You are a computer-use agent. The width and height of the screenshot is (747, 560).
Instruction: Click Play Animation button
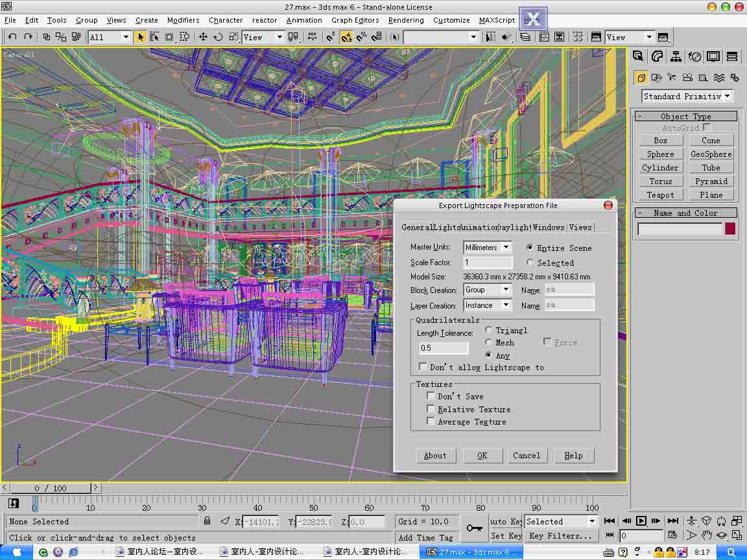(x=641, y=521)
